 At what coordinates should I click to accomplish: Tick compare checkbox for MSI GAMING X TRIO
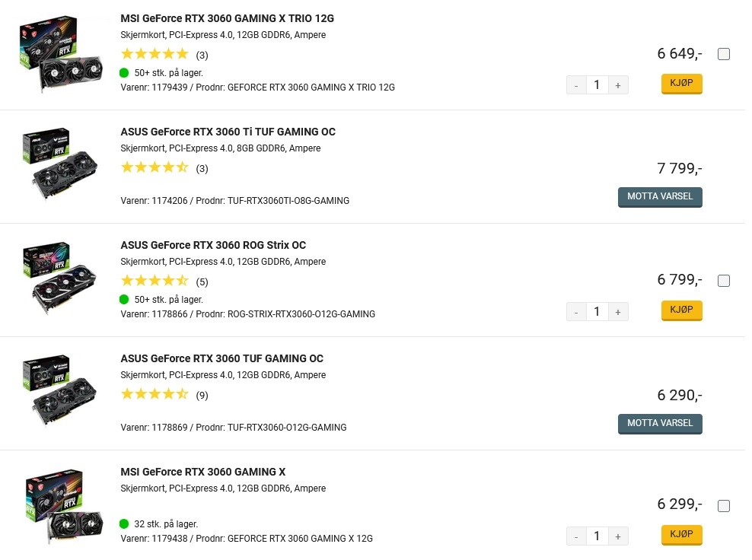pos(723,54)
